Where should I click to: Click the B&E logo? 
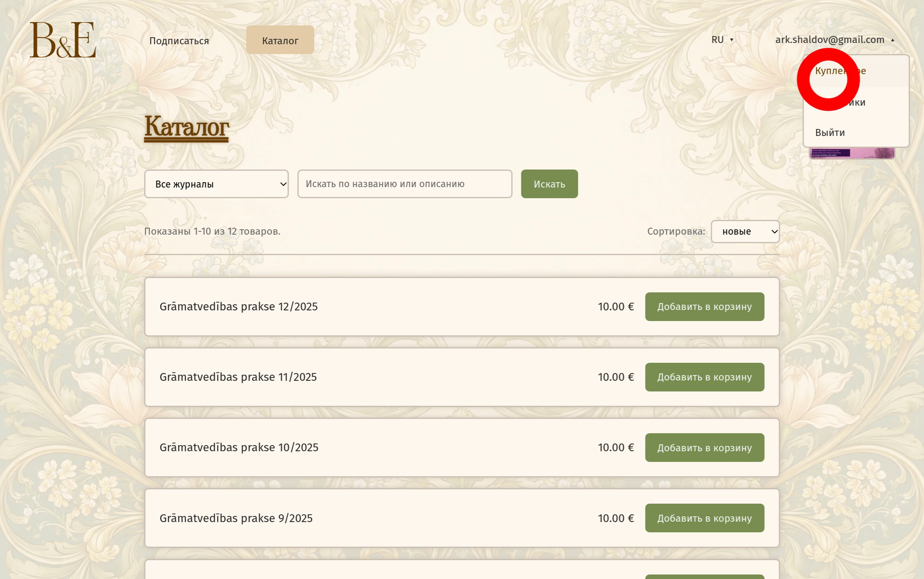click(63, 40)
